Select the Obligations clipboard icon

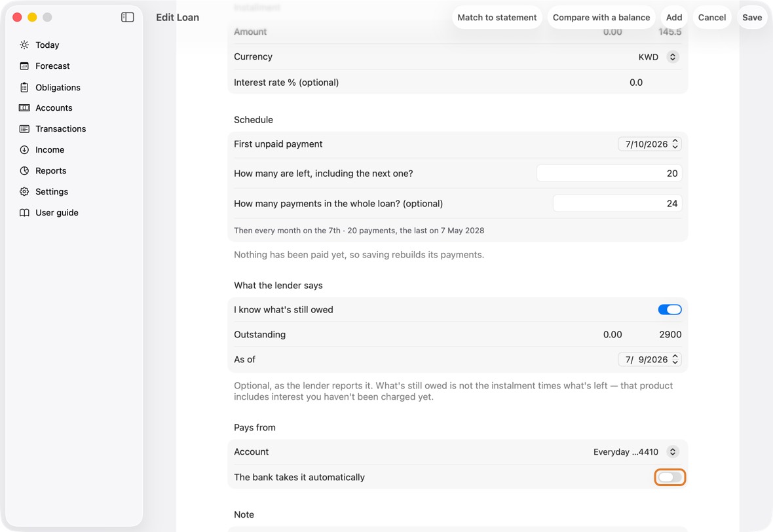point(24,87)
